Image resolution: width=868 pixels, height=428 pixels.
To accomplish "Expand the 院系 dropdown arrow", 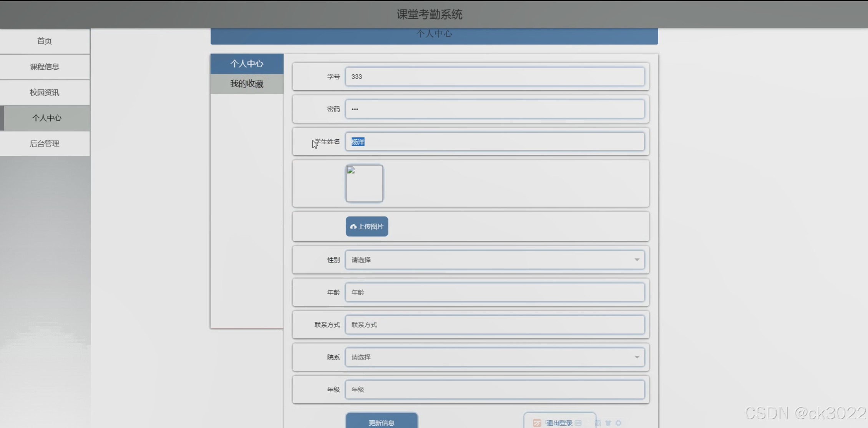I will [637, 357].
